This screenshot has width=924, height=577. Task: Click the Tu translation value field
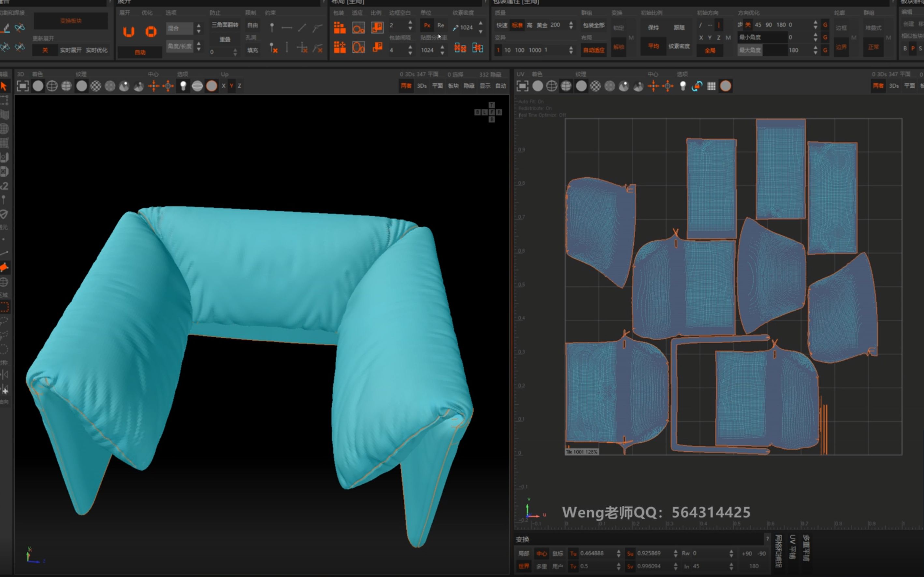point(596,553)
